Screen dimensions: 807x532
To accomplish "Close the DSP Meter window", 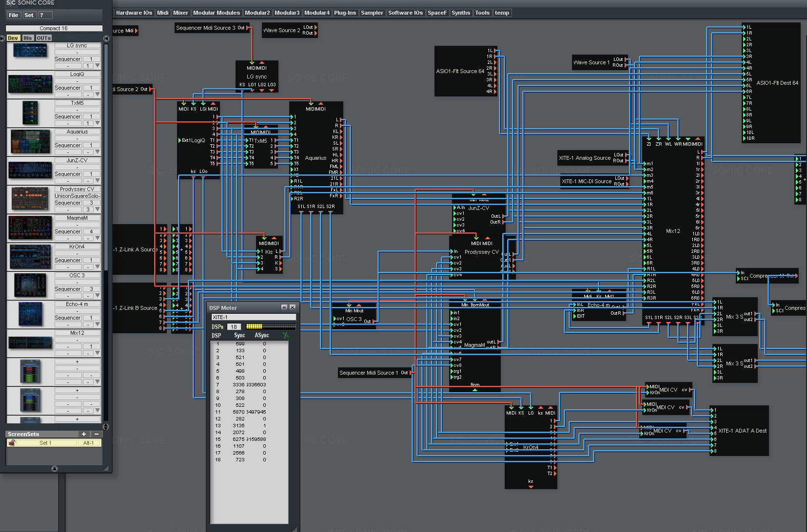I will click(x=293, y=307).
